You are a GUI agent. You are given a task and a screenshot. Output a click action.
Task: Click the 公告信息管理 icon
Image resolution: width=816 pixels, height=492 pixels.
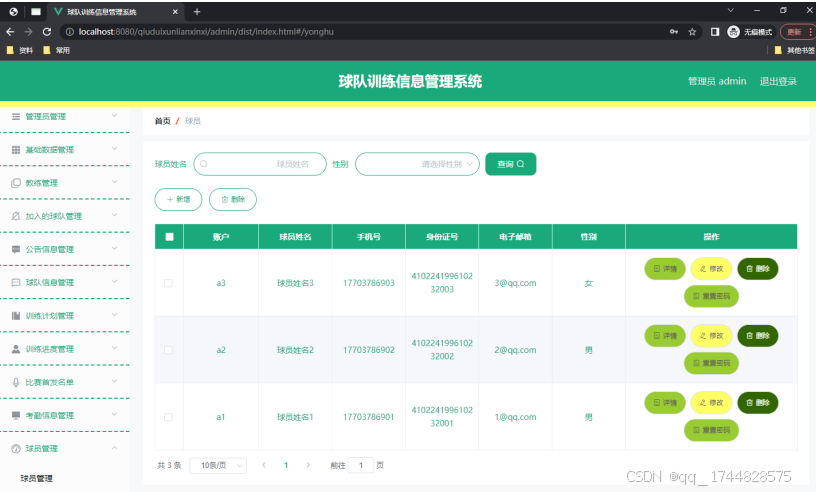coord(16,249)
